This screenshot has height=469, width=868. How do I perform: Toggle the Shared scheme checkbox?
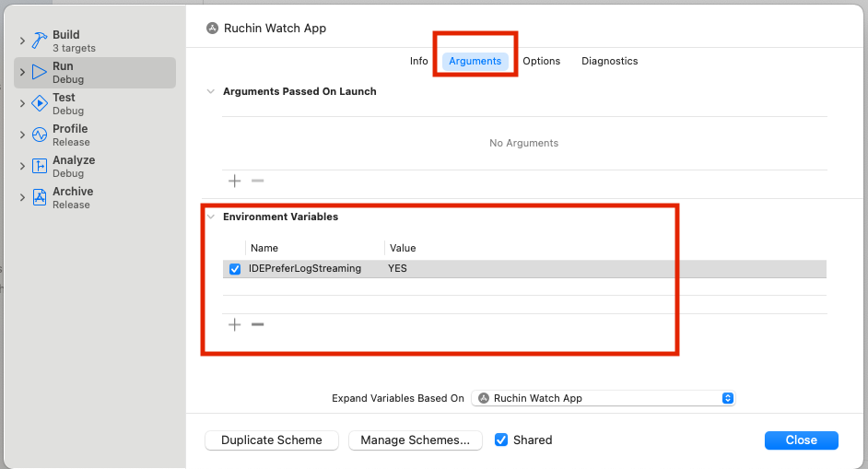pos(501,440)
